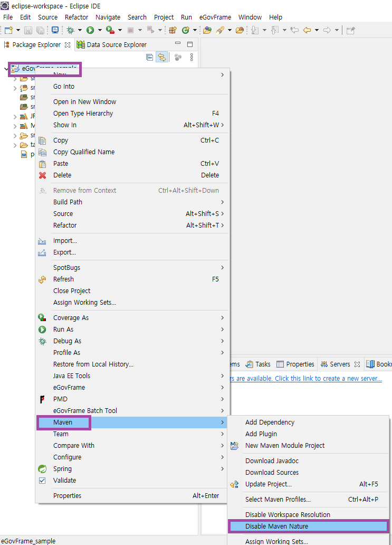Toggle the Validate checkbox menu entry

[x=42, y=481]
